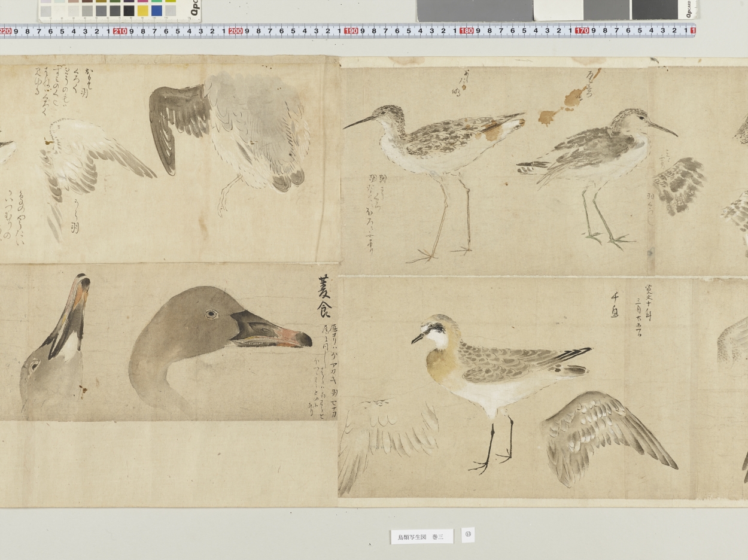The image size is (748, 560).
Task: Click the handwritten text 千鳥
Action: tap(615, 304)
